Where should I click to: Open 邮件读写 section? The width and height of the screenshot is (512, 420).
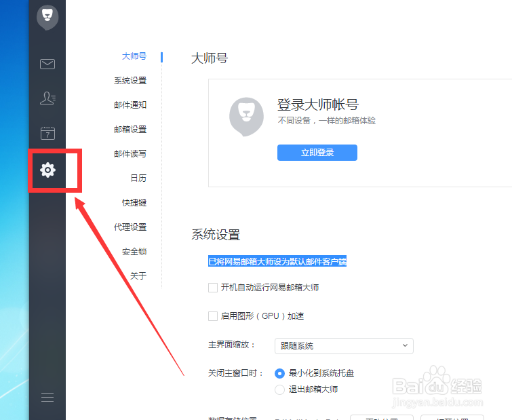pyautogui.click(x=130, y=153)
